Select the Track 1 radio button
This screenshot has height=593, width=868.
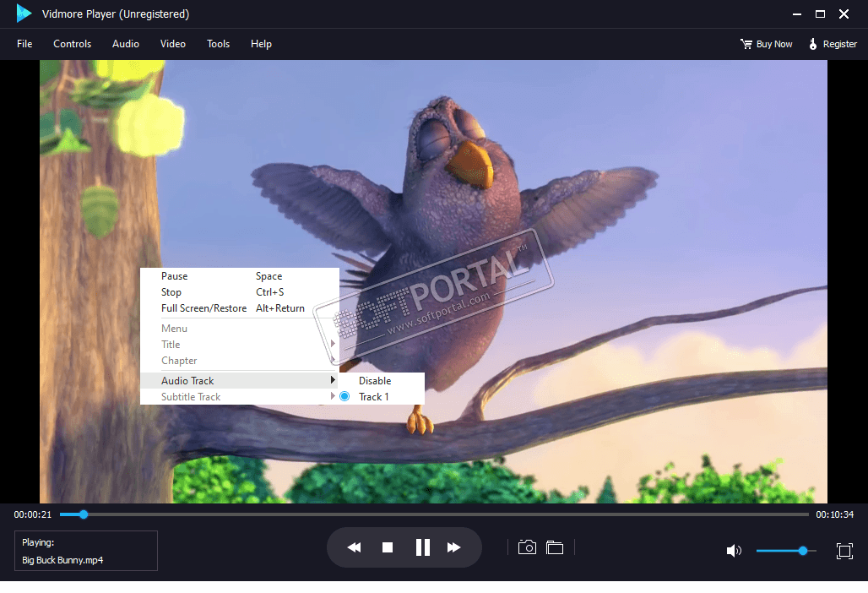pyautogui.click(x=344, y=396)
